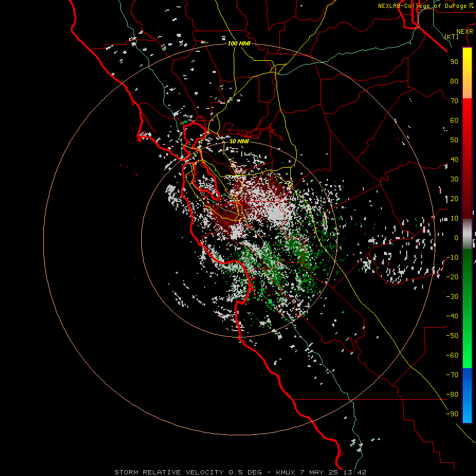Click the "40" value on the velocity scale
Viewport: 476px width, 476px height.
(x=454, y=160)
